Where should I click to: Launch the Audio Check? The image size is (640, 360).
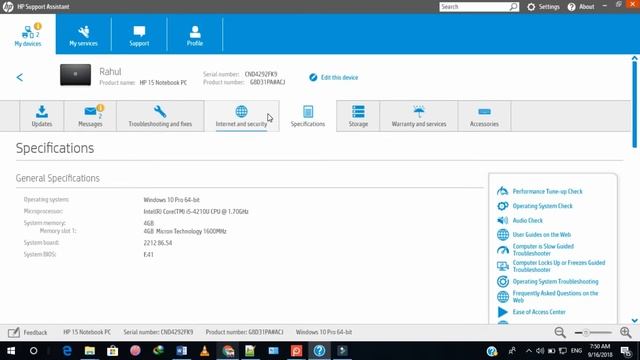click(x=527, y=220)
